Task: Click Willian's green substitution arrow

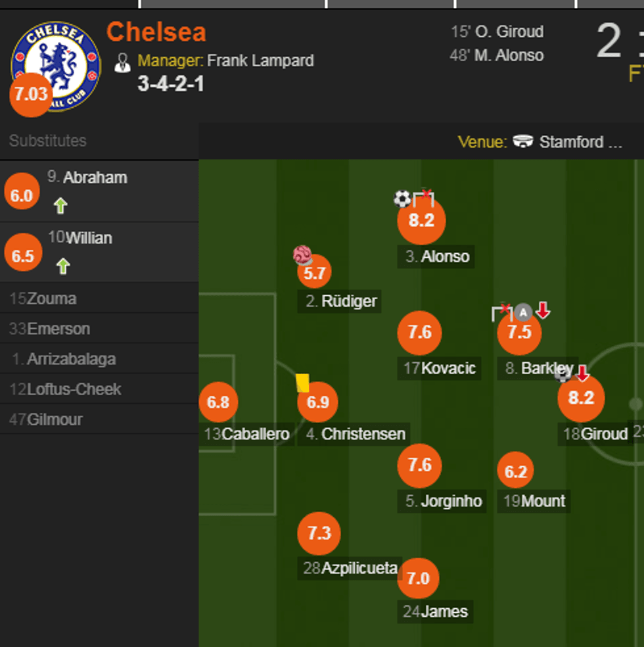Action: (x=62, y=266)
